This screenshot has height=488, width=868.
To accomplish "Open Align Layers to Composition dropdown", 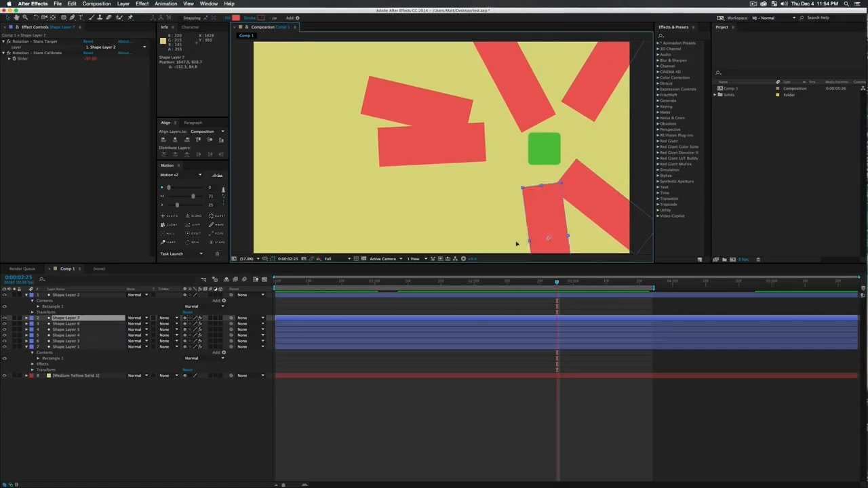I will click(206, 131).
